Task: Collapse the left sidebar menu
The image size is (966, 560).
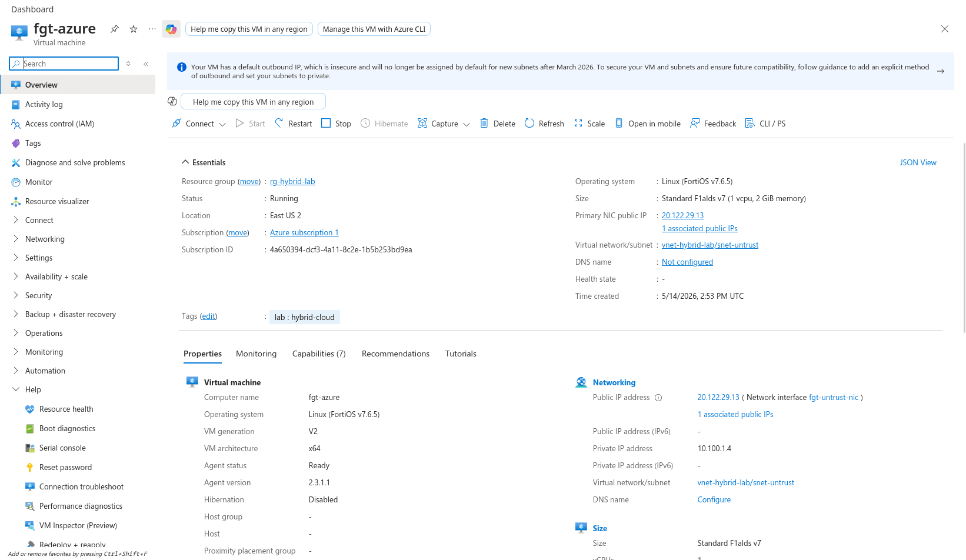Action: point(146,64)
